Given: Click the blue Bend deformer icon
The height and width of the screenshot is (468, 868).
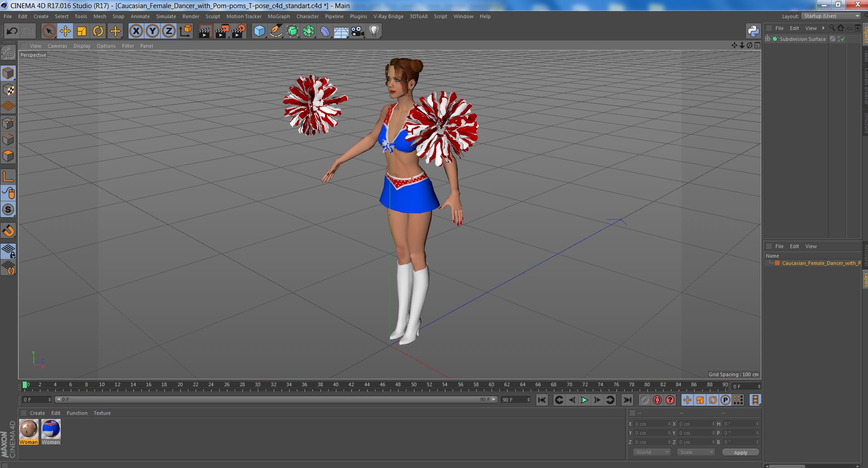Looking at the screenshot, I should click(x=325, y=31).
